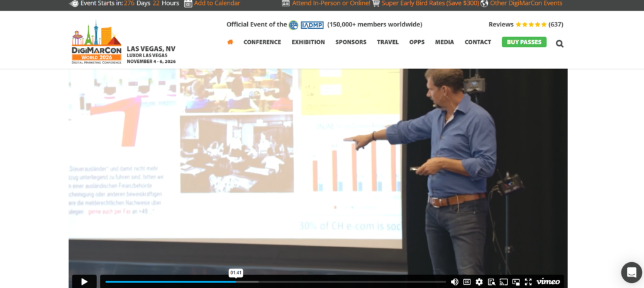Enter fullscreen video mode
The width and height of the screenshot is (644, 288).
point(528,282)
